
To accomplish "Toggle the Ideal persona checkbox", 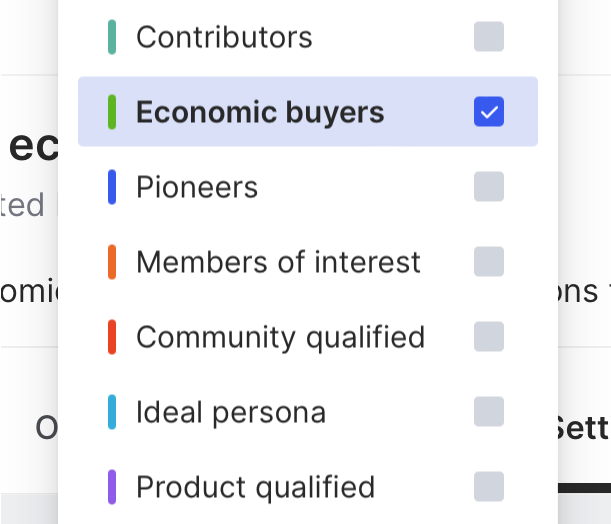I will (489, 411).
